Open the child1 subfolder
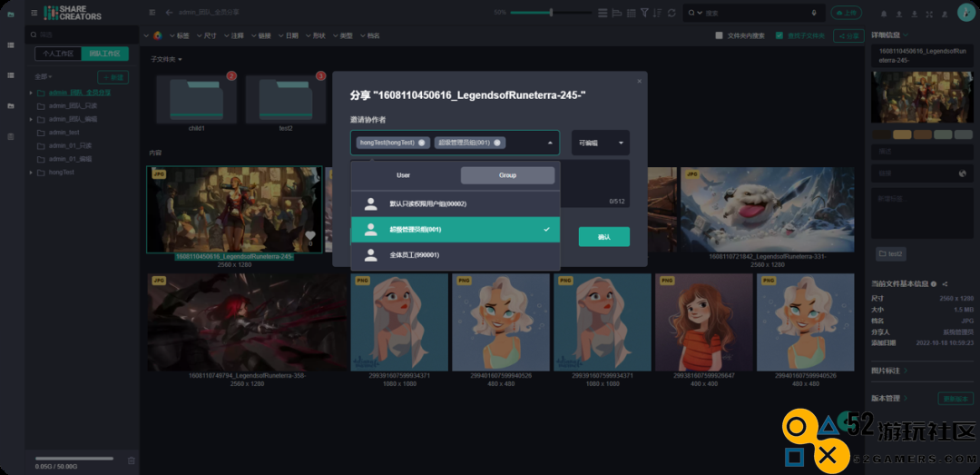This screenshot has width=980, height=475. coord(197,100)
